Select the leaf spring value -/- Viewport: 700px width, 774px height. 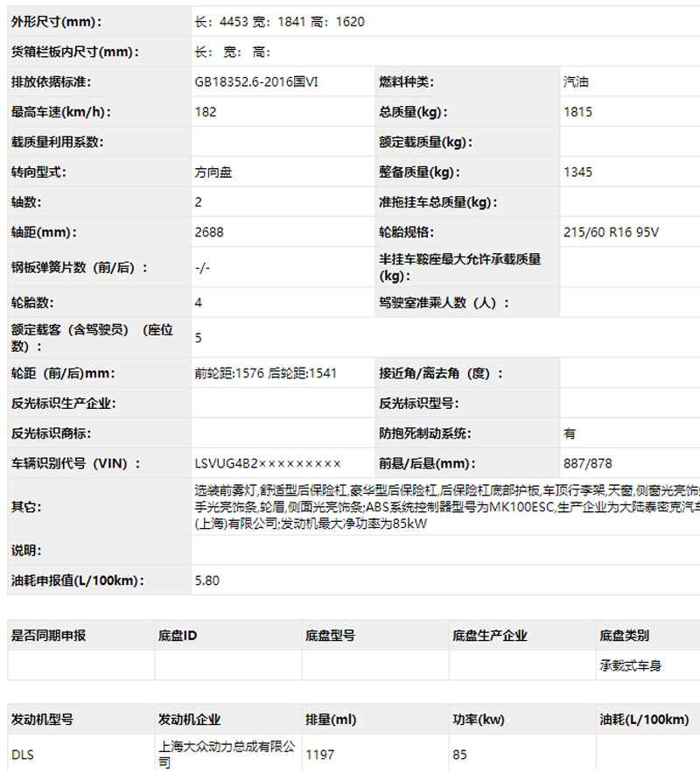click(202, 268)
